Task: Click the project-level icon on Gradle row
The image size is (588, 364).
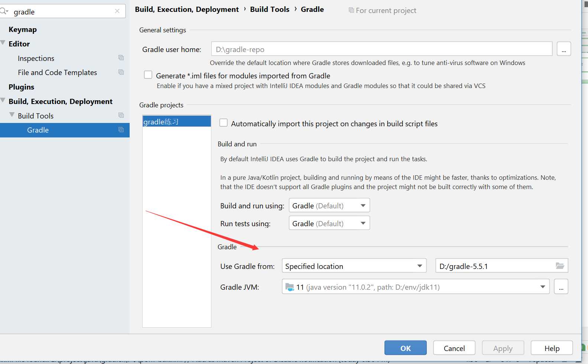Action: (121, 130)
